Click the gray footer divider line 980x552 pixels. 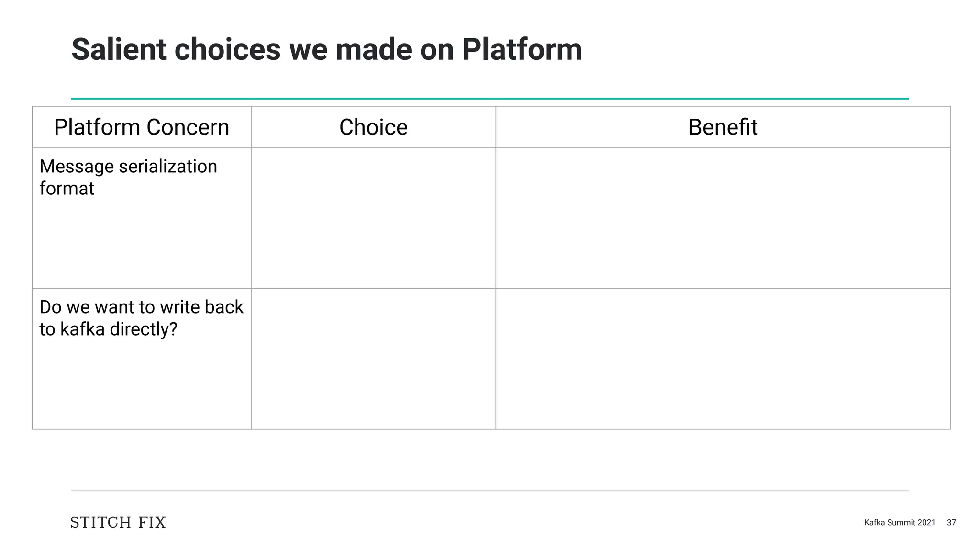(490, 490)
